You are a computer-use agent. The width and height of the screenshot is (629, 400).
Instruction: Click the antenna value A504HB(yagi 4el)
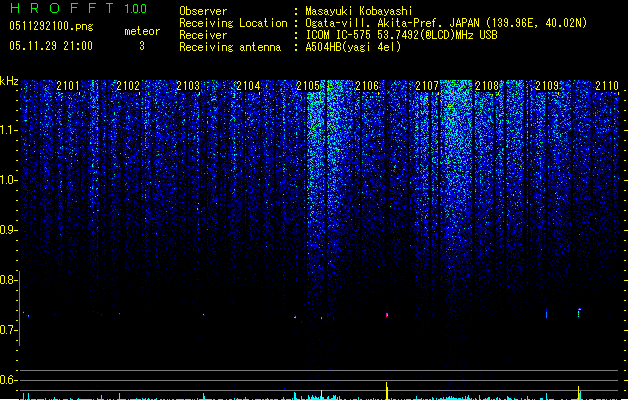tap(353, 47)
